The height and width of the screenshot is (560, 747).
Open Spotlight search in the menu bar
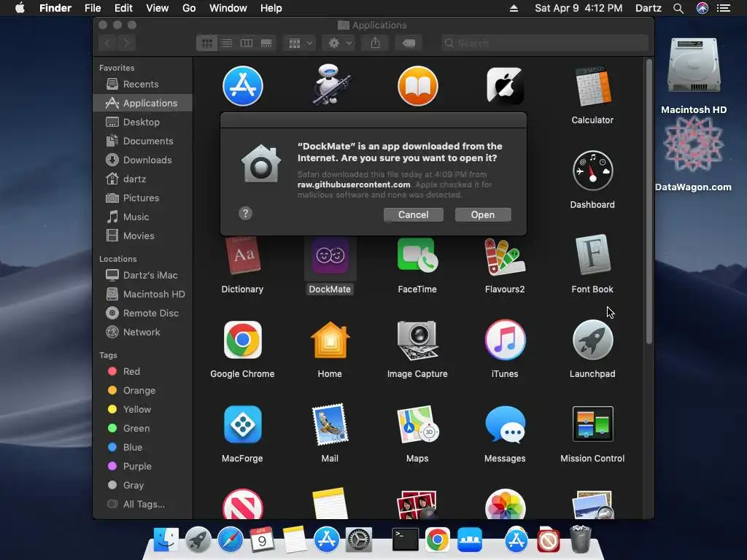click(678, 8)
